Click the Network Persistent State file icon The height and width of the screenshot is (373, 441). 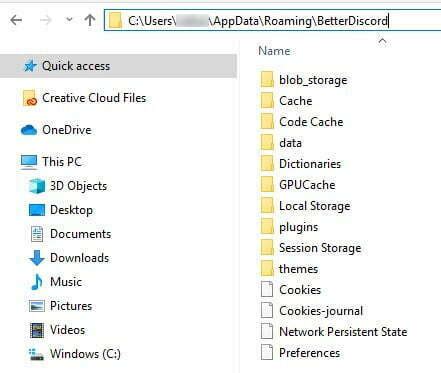(x=267, y=332)
